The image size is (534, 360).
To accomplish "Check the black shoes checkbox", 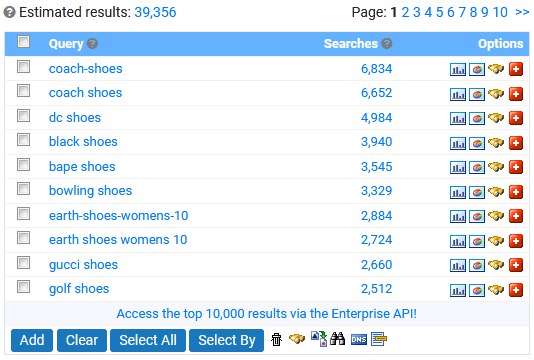I will pos(23,140).
